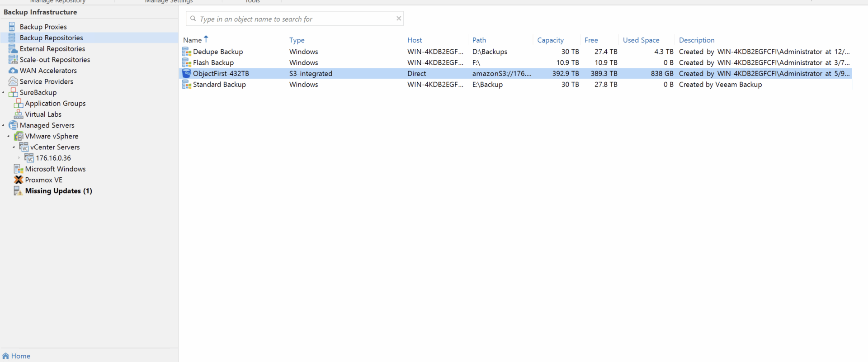Collapse the SureBackup tree node

[3, 93]
